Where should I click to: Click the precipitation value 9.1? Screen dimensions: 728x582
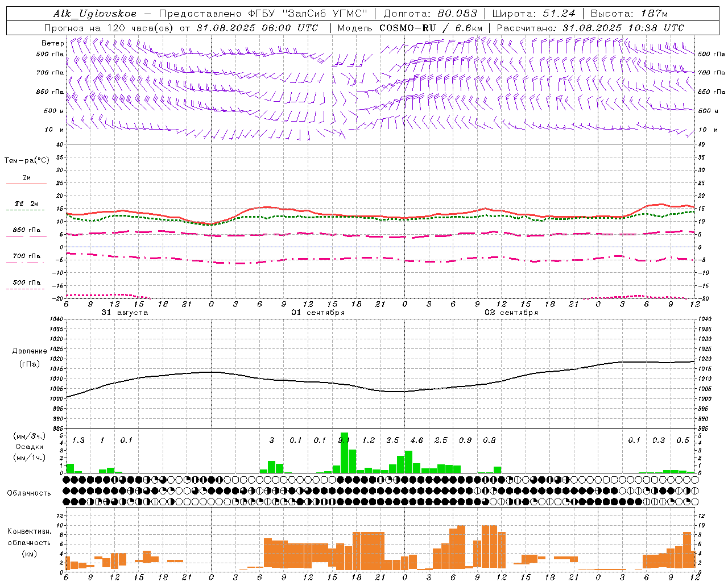point(344,440)
